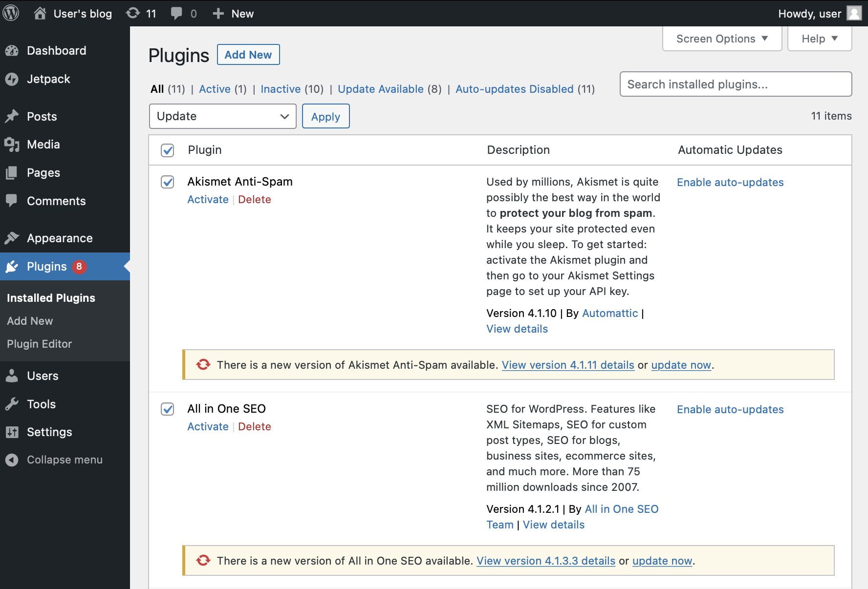868x589 pixels.
Task: Open User's blog via home icon
Action: [x=40, y=13]
